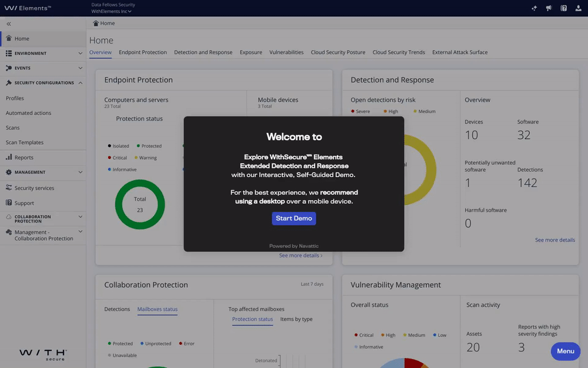Select Protection status under Top affected mailboxes
This screenshot has height=368, width=588.
(x=252, y=319)
